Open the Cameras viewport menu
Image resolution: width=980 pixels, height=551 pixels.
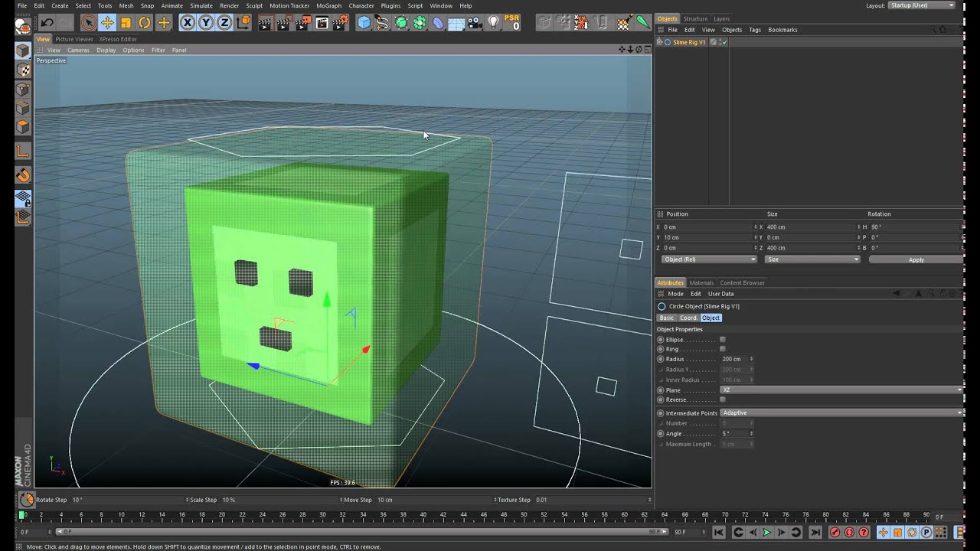(x=78, y=51)
